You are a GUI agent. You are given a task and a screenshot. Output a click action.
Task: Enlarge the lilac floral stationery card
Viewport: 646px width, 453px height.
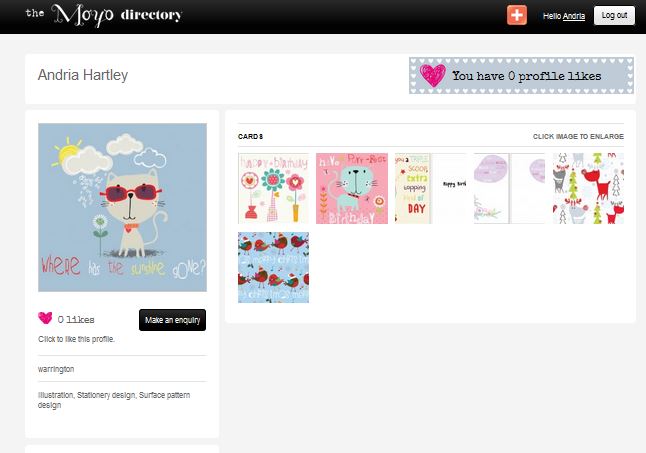[510, 189]
